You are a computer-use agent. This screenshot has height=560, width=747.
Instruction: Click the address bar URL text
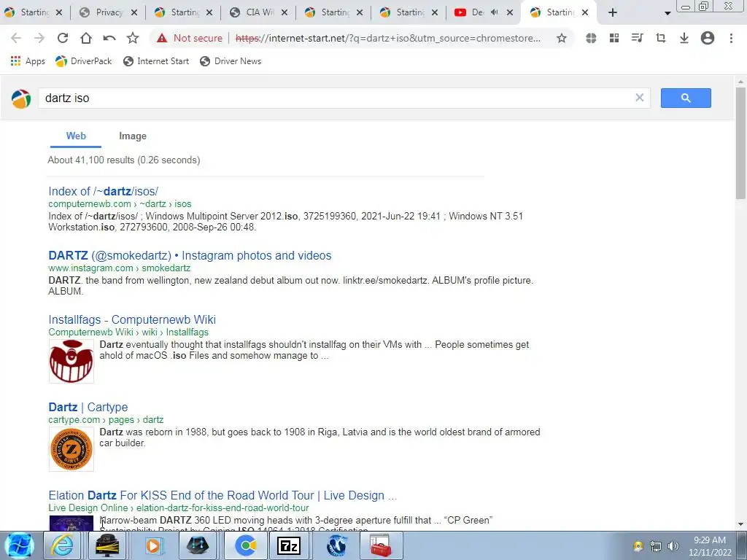[388, 38]
